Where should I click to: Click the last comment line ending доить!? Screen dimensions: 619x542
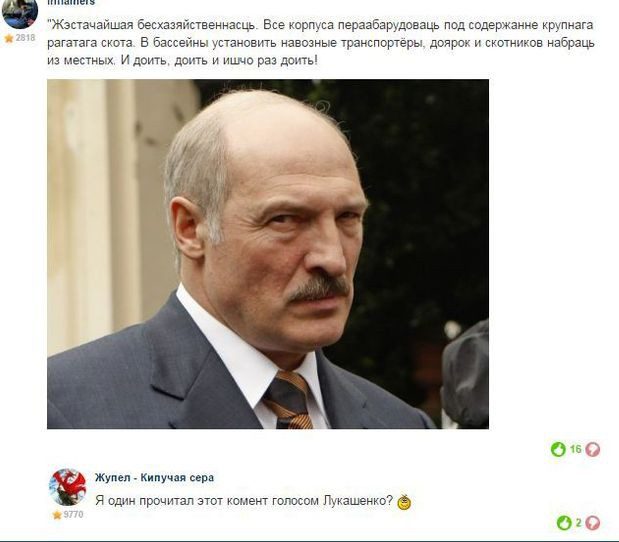tap(182, 61)
